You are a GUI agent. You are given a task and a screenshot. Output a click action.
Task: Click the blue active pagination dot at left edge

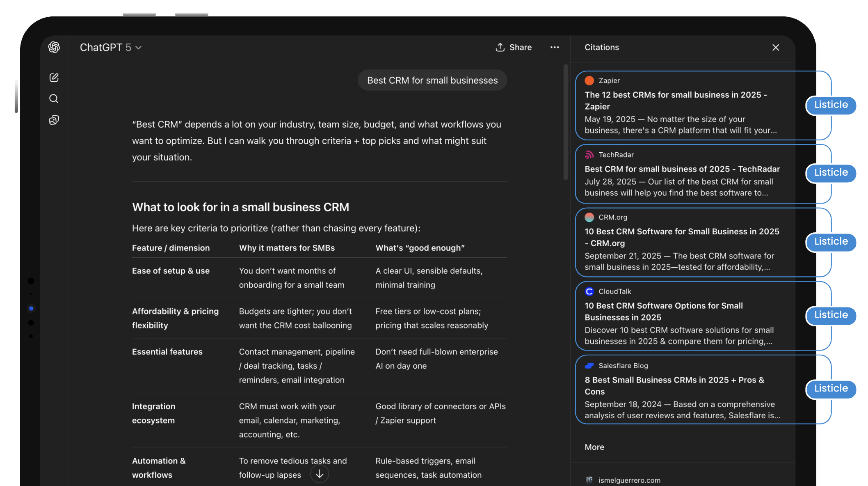click(x=31, y=308)
